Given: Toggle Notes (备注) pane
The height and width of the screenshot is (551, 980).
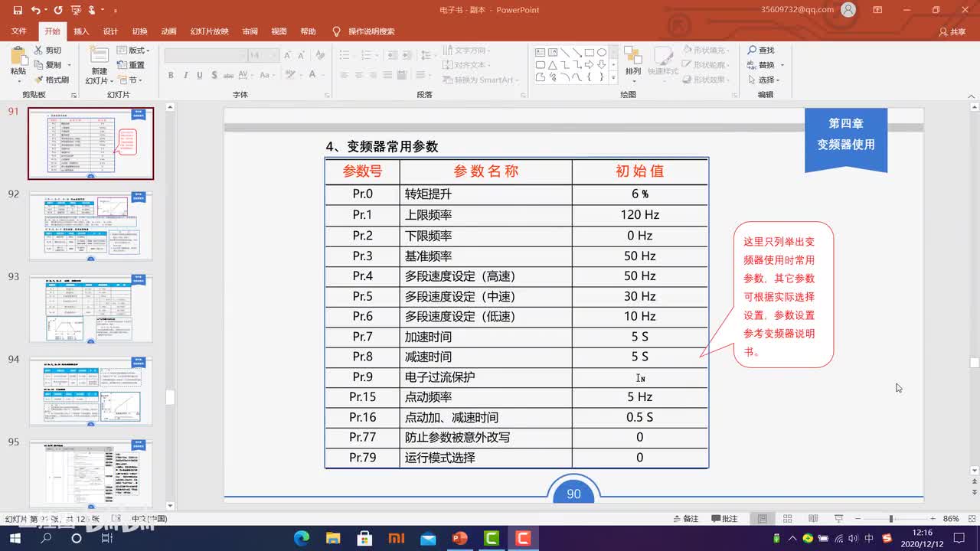Looking at the screenshot, I should point(684,518).
